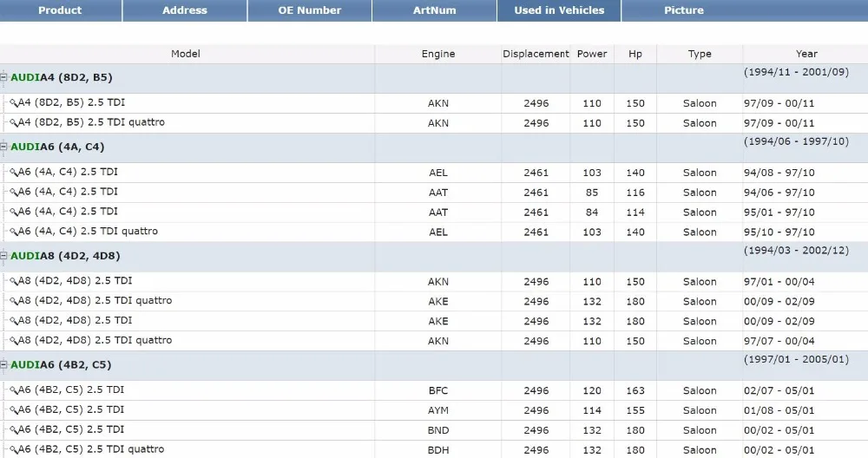
Task: Click the Hp column header
Action: tap(635, 54)
